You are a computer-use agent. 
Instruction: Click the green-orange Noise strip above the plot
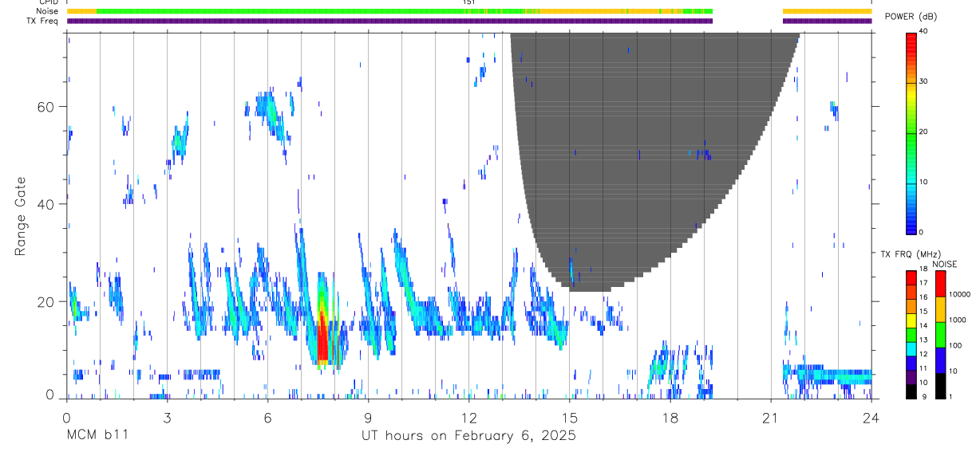tap(469, 11)
